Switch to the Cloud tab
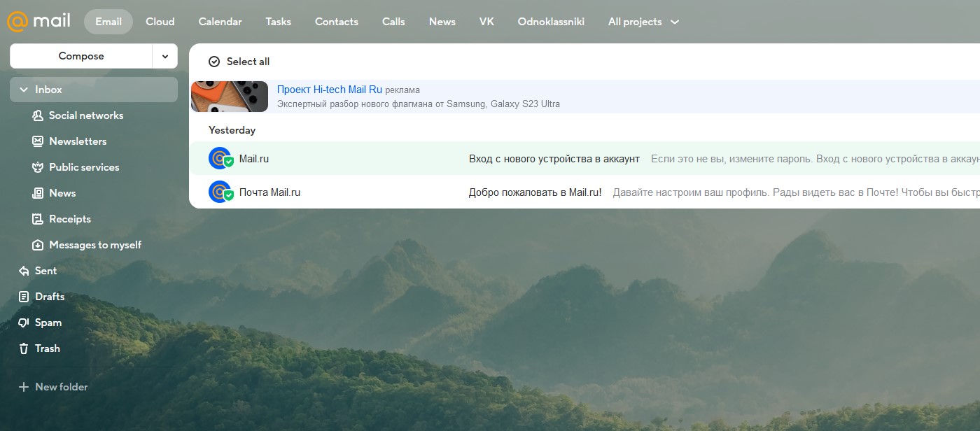This screenshot has height=431, width=980. pos(160,22)
